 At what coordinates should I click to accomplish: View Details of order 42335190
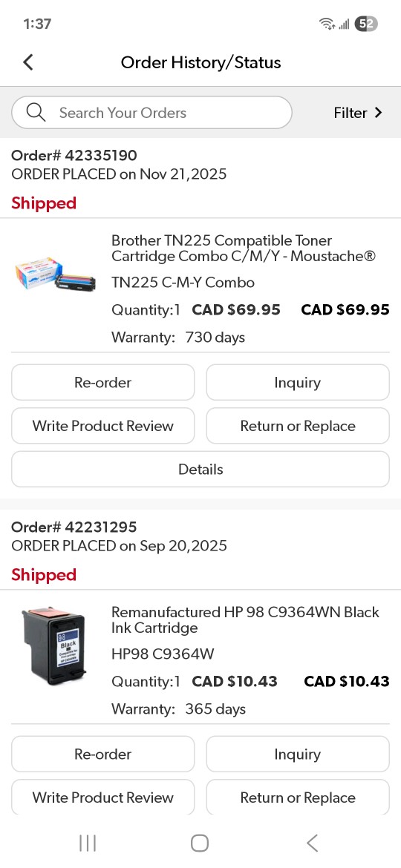tap(200, 470)
